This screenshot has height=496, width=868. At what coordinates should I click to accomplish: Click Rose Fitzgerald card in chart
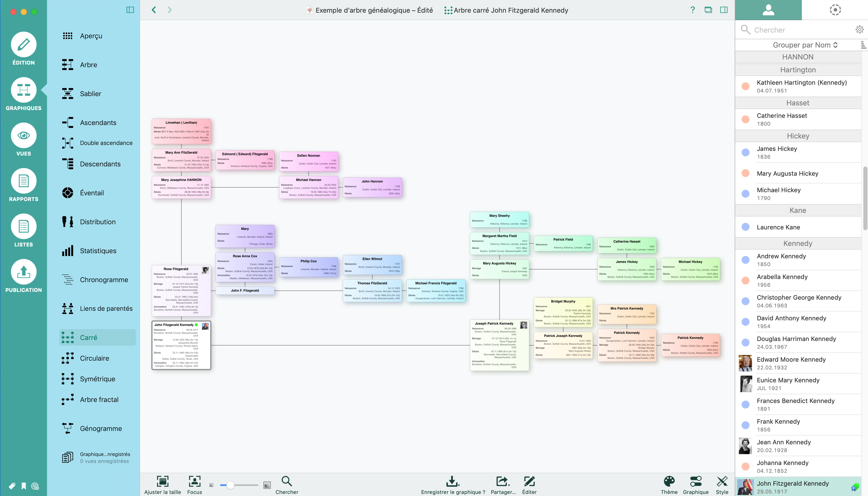click(181, 291)
